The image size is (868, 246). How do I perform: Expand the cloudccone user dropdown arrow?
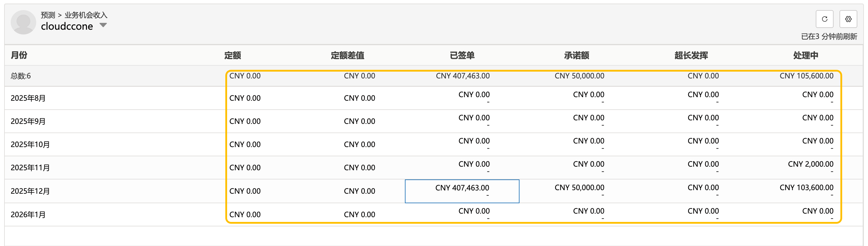point(103,25)
